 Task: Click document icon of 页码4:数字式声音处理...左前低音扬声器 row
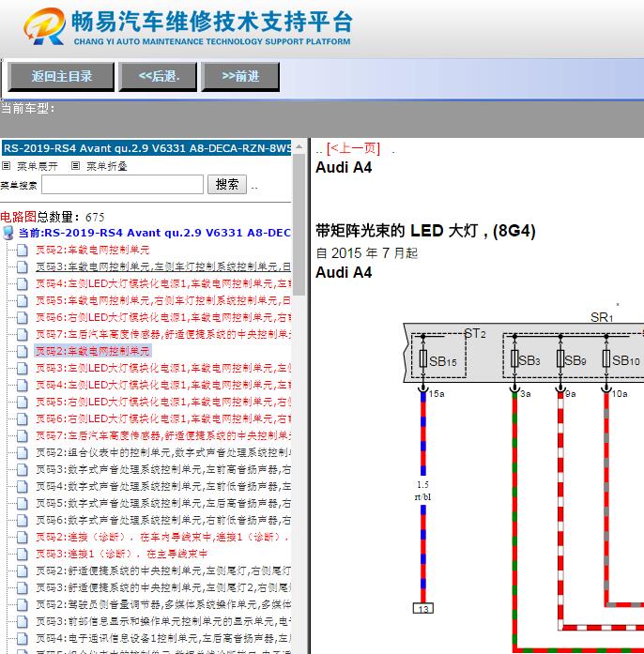[x=23, y=486]
